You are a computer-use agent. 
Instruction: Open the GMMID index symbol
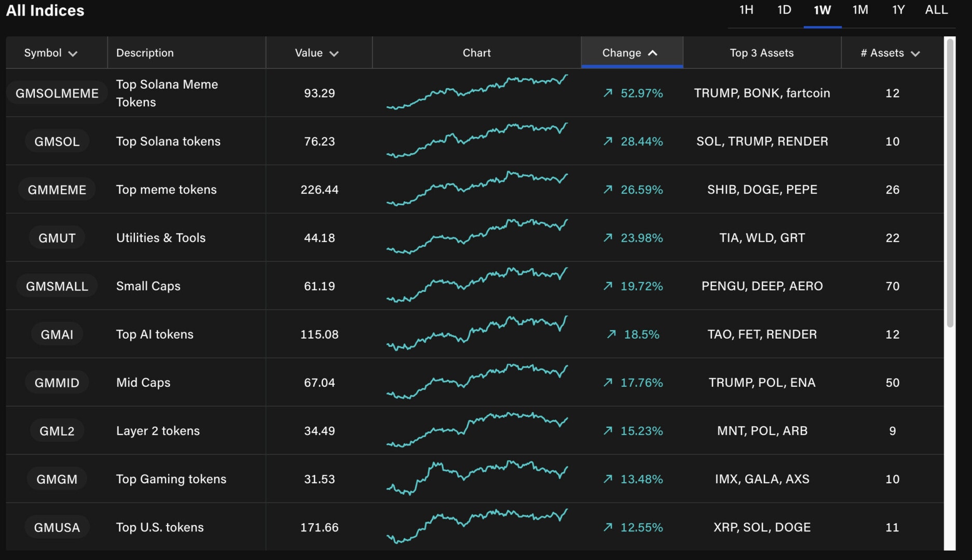coord(57,383)
